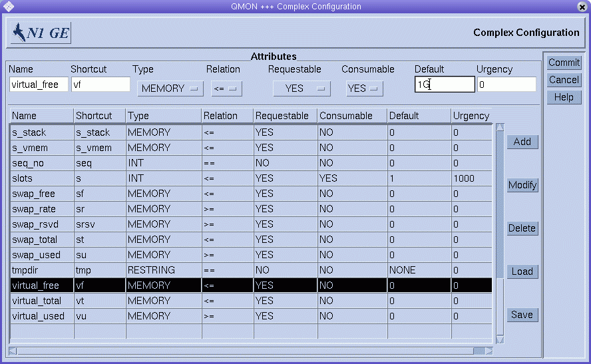Click the Requestable NO cell of seq_no
591x364 pixels.
click(x=286, y=163)
